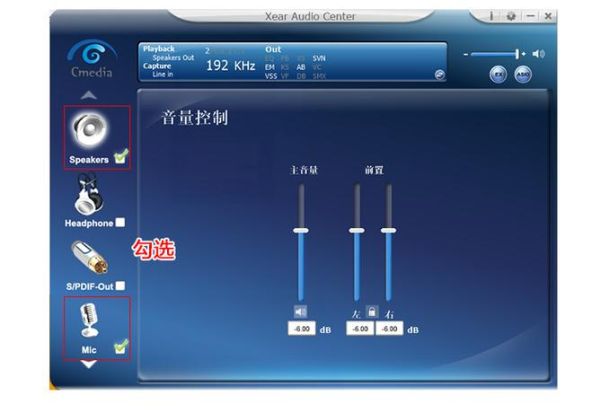Click the top-right speaker volume icon
Image resolution: width=600 pixels, height=413 pixels.
pyautogui.click(x=539, y=53)
